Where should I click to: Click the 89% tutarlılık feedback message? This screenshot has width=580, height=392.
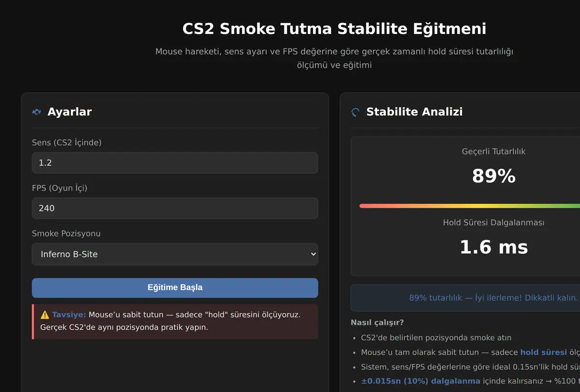click(494, 298)
